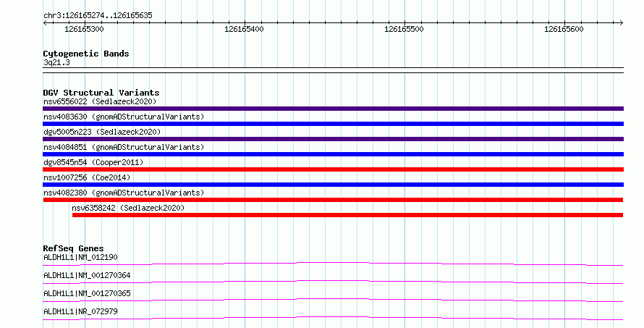Image resolution: width=644 pixels, height=328 pixels.
Task: Open the ALDH1L1|NM_001270364 transcript label
Action: click(x=87, y=275)
